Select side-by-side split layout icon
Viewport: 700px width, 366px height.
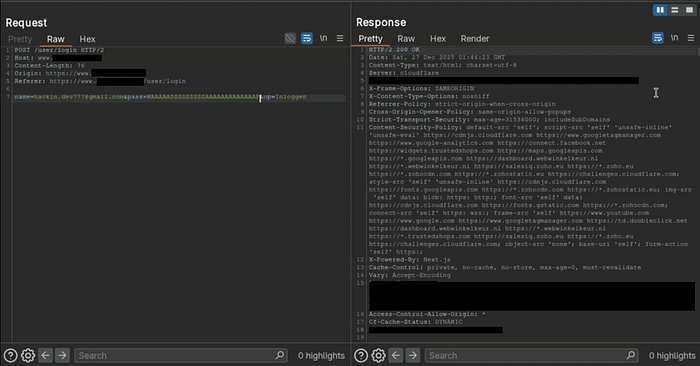(x=660, y=10)
